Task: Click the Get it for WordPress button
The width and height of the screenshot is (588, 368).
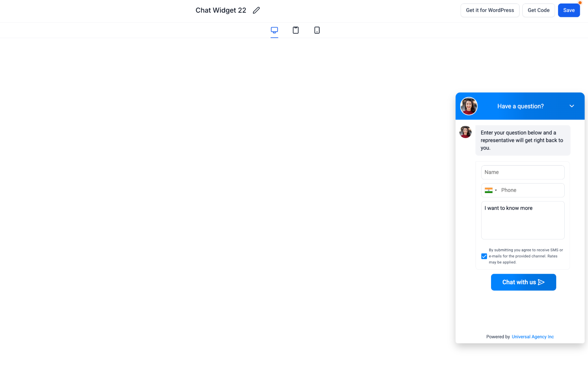Action: (490, 10)
